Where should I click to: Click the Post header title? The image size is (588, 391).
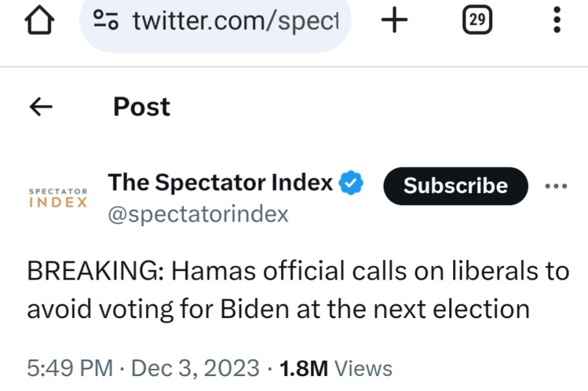coord(141,106)
